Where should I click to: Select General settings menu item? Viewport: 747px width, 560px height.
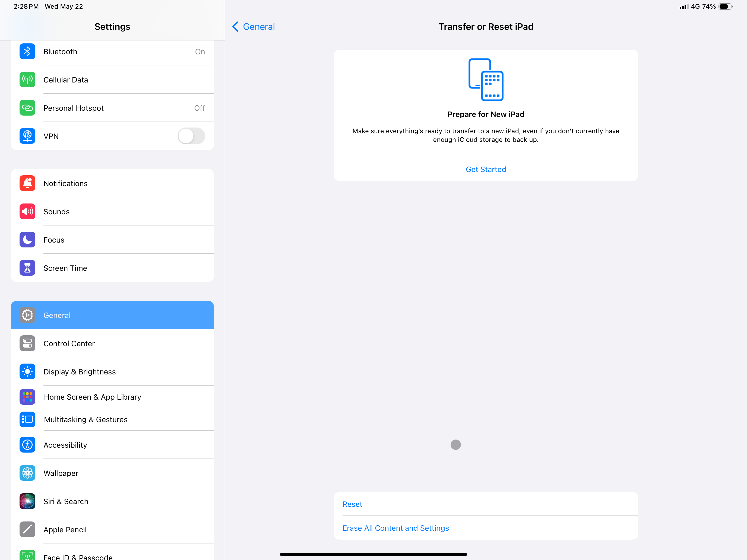coord(112,315)
